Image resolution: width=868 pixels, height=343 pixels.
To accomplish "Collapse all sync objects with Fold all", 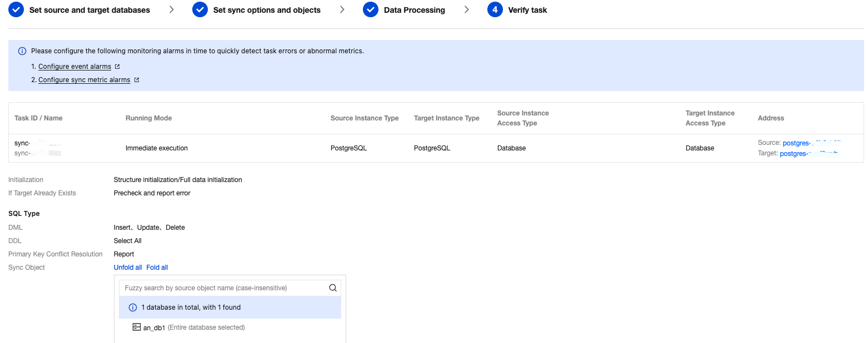I will click(x=157, y=268).
